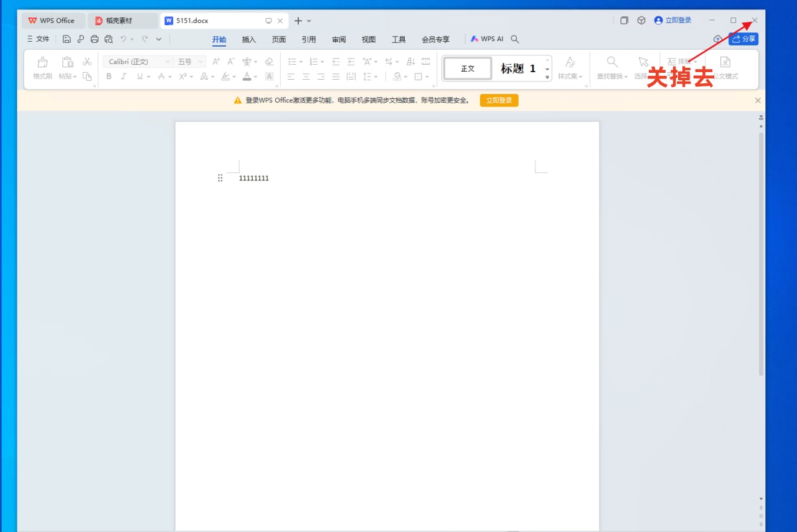Screen dimensions: 797x532
Task: Click the Cut scissors icon
Action: 87,62
